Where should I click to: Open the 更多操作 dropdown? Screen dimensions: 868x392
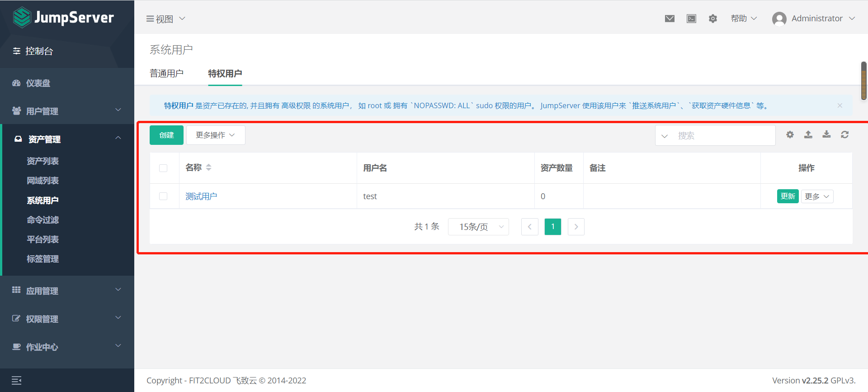click(x=216, y=135)
